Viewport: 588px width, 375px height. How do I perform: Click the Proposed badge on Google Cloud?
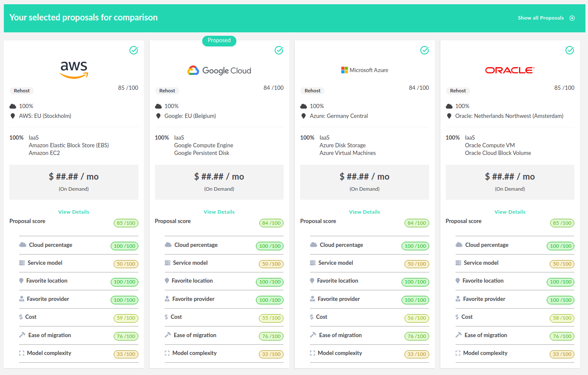pyautogui.click(x=219, y=40)
